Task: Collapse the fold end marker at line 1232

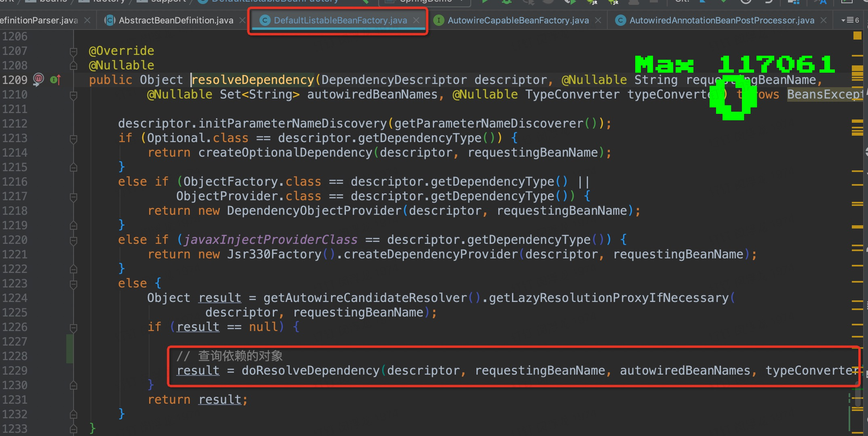Action: point(74,414)
